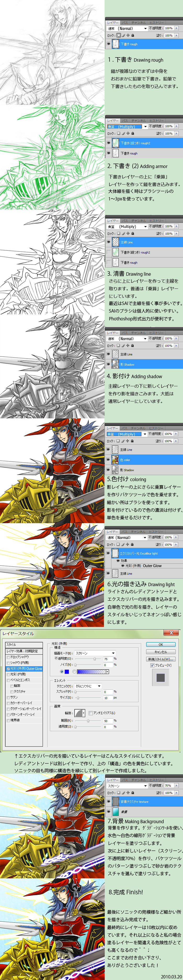Click lock transparent pixels icon in the color-selected panel

click(x=118, y=441)
